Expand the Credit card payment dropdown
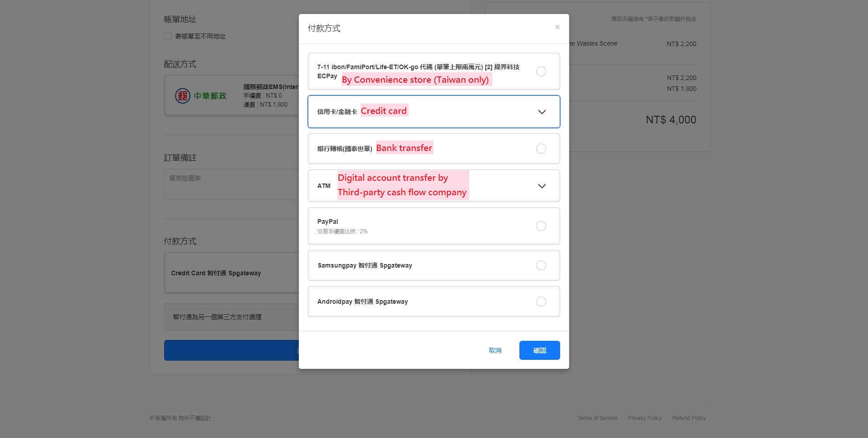Viewport: 868px width, 438px height. 542,112
